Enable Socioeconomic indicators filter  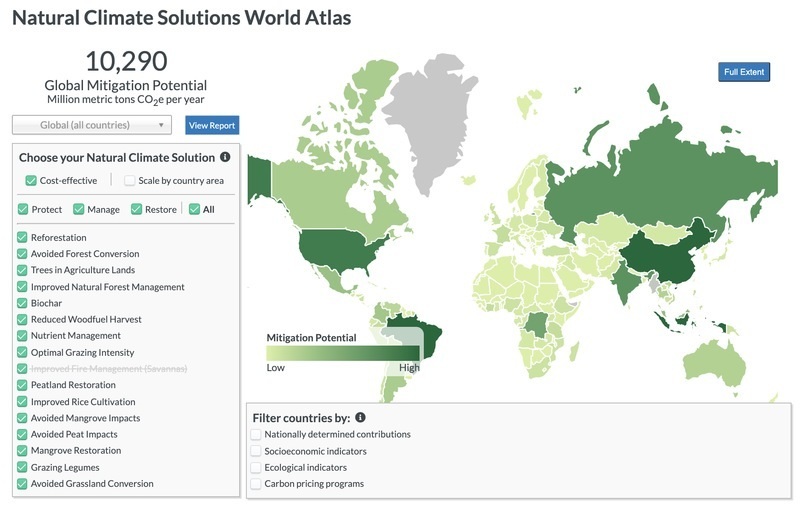[x=256, y=451]
